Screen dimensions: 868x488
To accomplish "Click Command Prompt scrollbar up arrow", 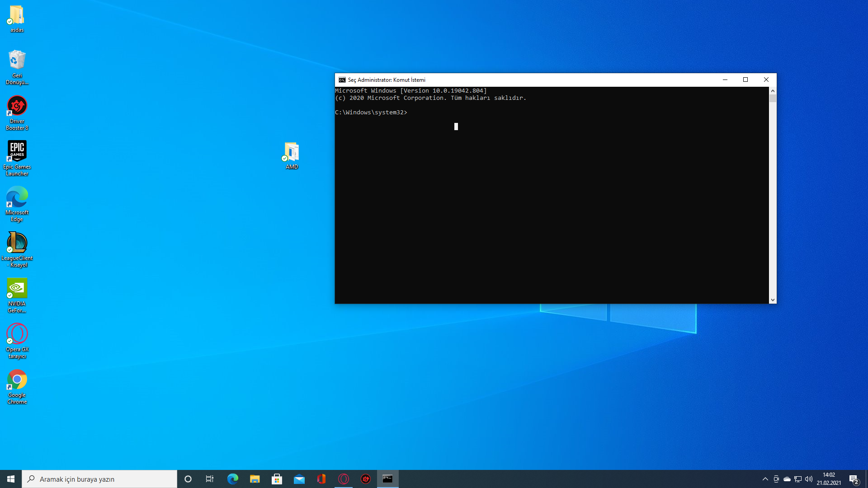I will (773, 91).
